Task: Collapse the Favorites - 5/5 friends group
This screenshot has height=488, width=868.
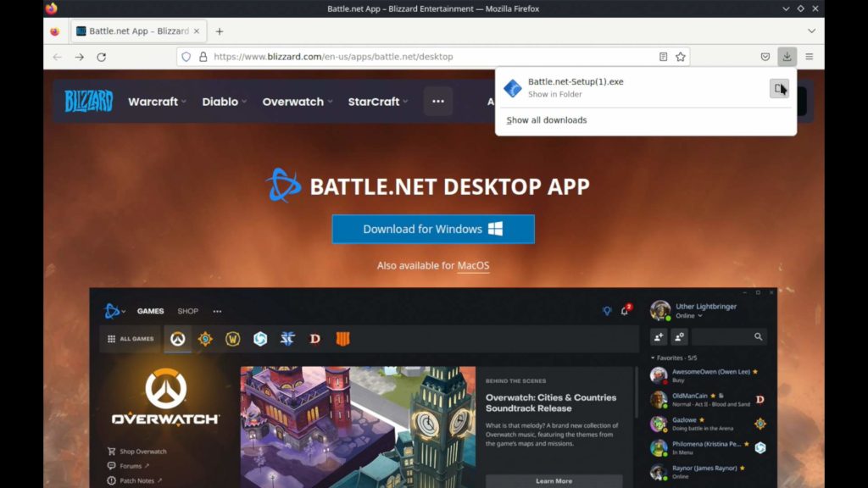Action: [674, 358]
